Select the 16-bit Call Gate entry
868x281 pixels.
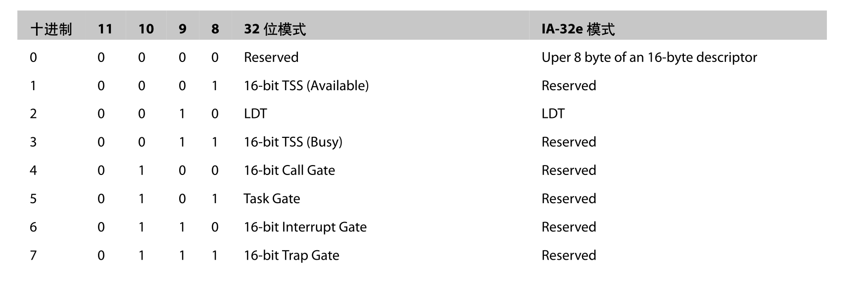pos(289,170)
